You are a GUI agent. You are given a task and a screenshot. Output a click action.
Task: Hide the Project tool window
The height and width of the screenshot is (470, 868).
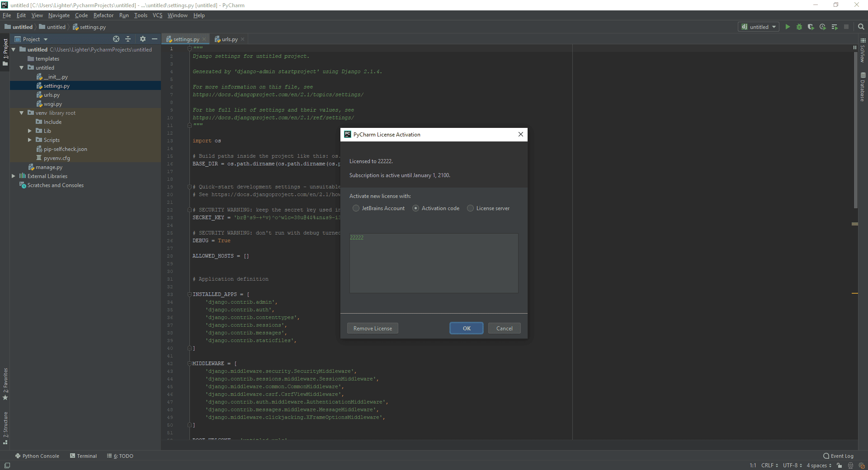(x=155, y=39)
